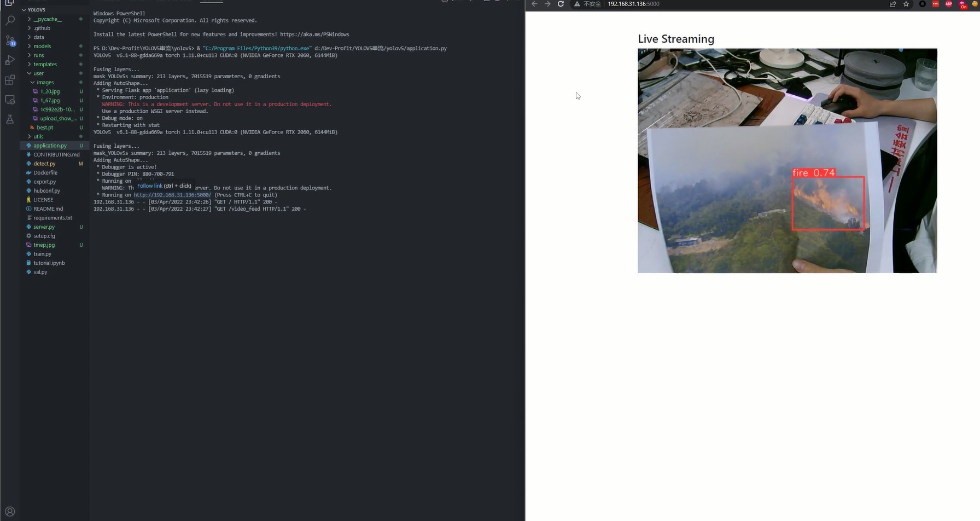Click the browser forward arrow

click(x=547, y=4)
